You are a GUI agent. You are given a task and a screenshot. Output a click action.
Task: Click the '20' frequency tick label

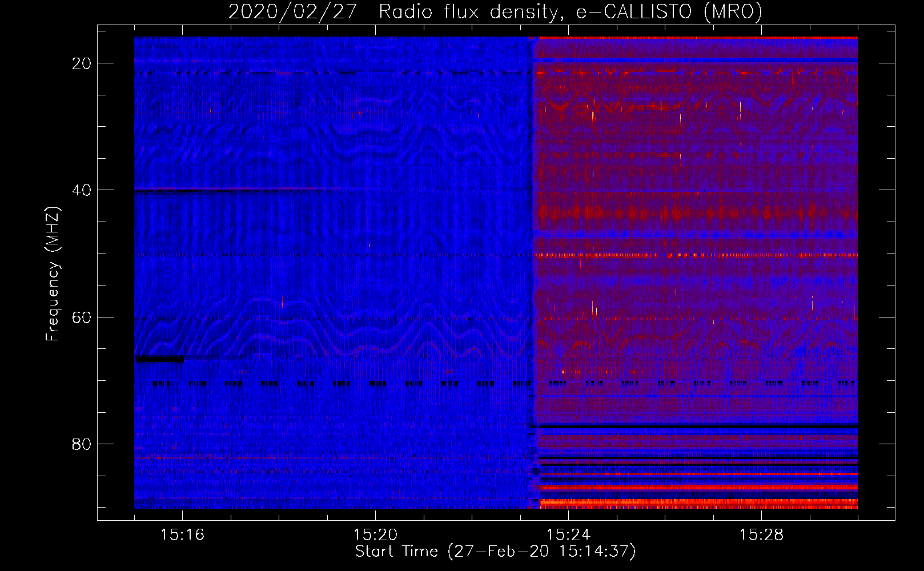(x=82, y=63)
